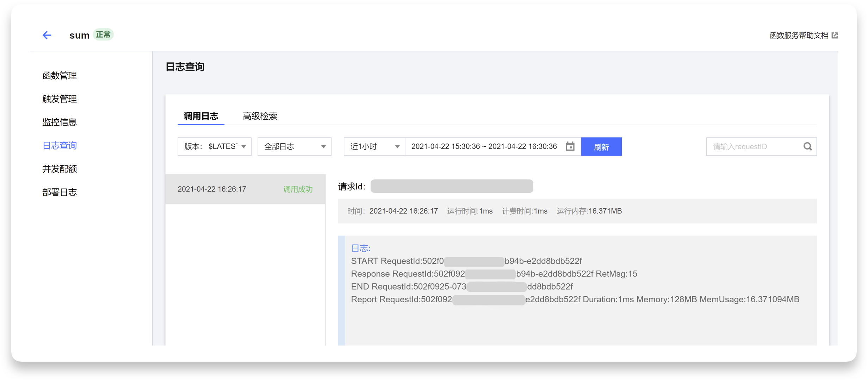The height and width of the screenshot is (380, 868).
Task: Click the back arrow icon
Action: [47, 35]
